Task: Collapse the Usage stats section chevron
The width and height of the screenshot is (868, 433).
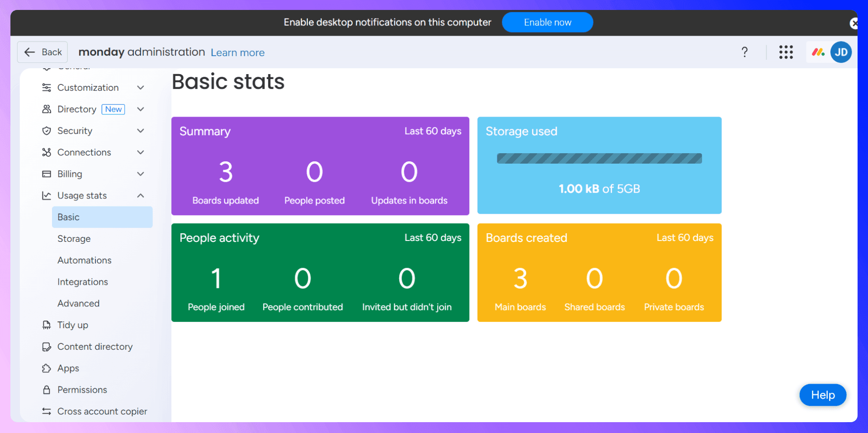Action: click(x=141, y=196)
